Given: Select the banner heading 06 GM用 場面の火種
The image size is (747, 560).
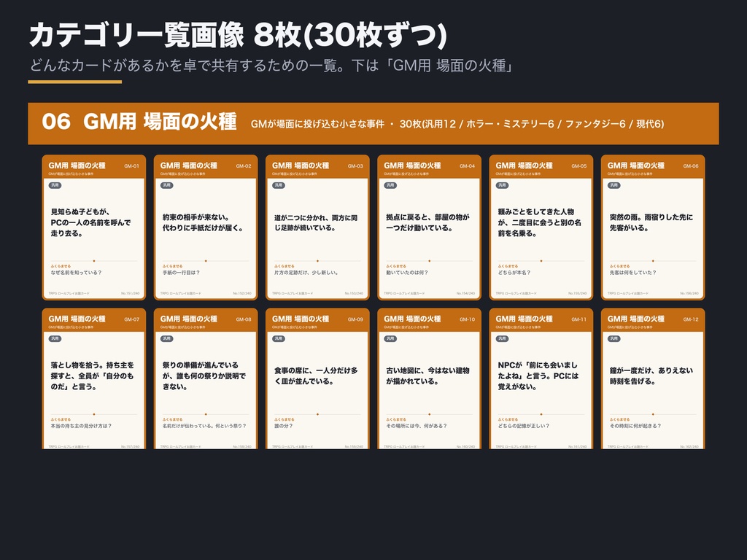Looking at the screenshot, I should 139,122.
